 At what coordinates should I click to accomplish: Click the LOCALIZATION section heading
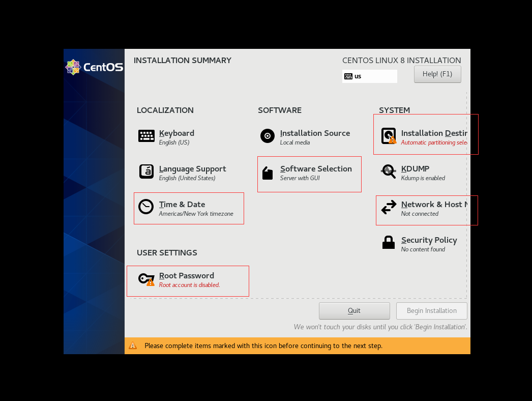point(165,110)
